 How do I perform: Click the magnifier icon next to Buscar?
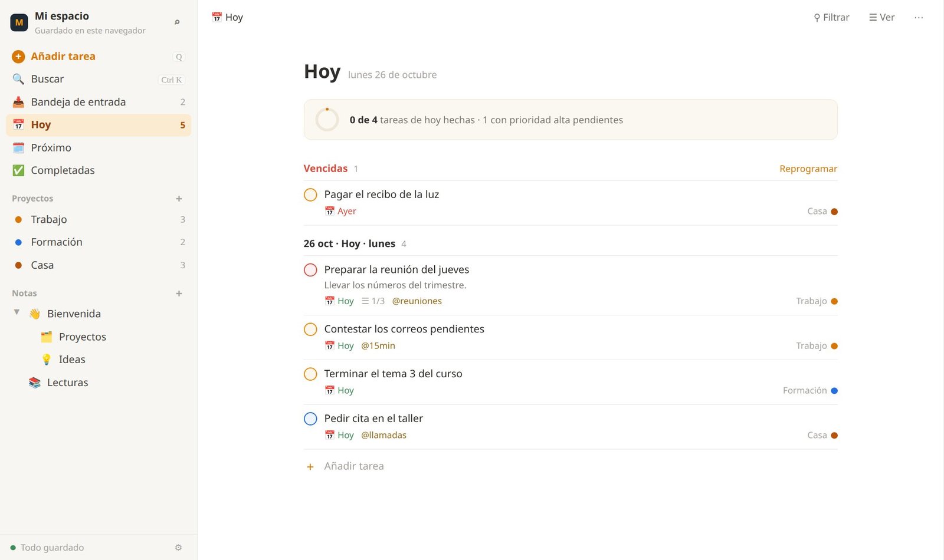pos(18,79)
